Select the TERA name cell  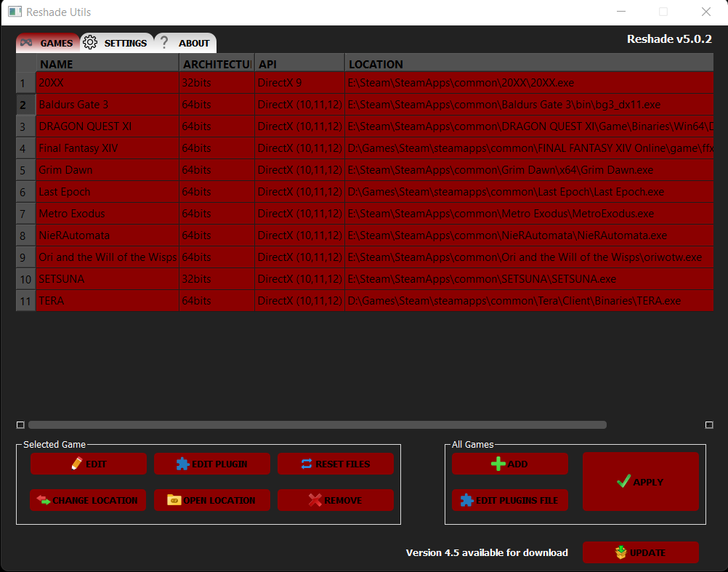point(108,301)
